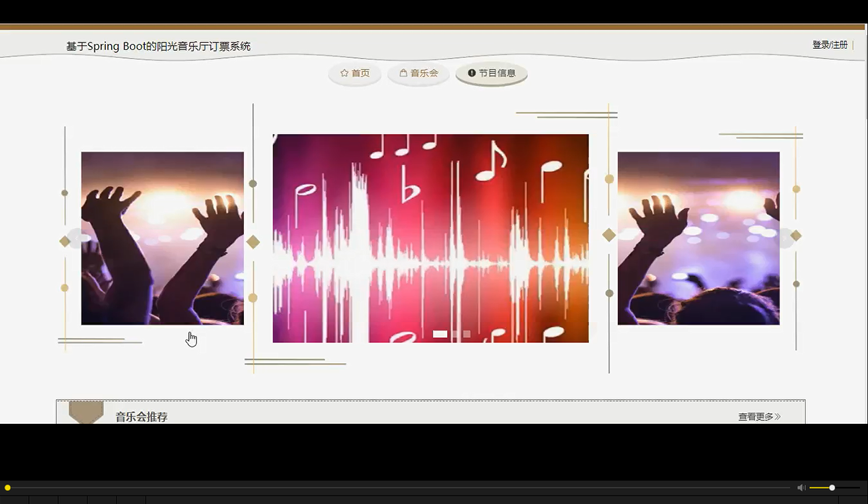This screenshot has height=504, width=868.
Task: Click the 查看更多 view more link
Action: click(759, 417)
